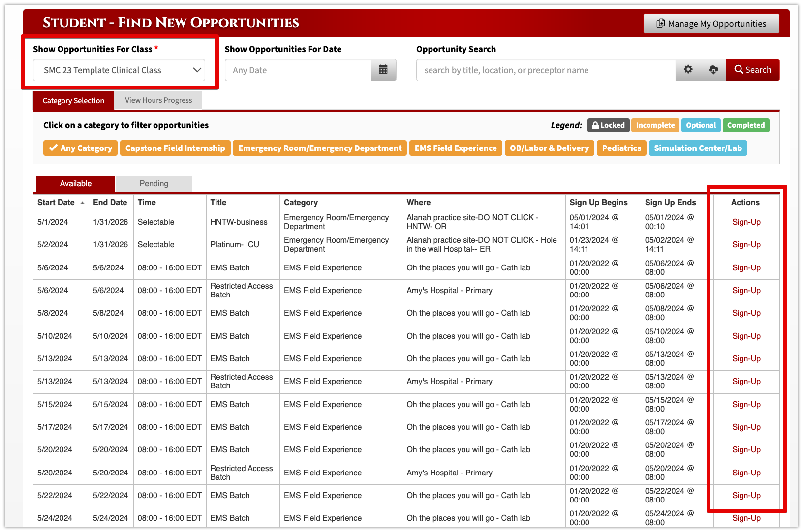Screen dimensions: 803x532
Task: Select the Available tab
Action: point(76,184)
